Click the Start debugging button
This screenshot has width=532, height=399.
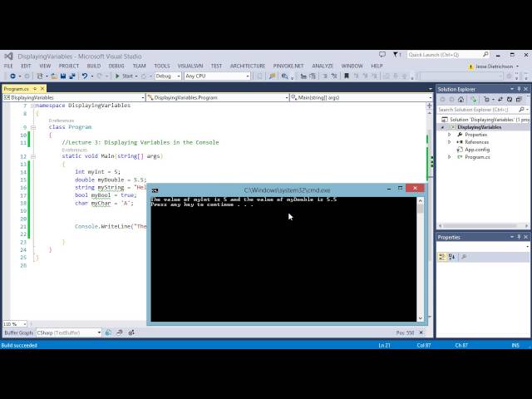point(124,76)
